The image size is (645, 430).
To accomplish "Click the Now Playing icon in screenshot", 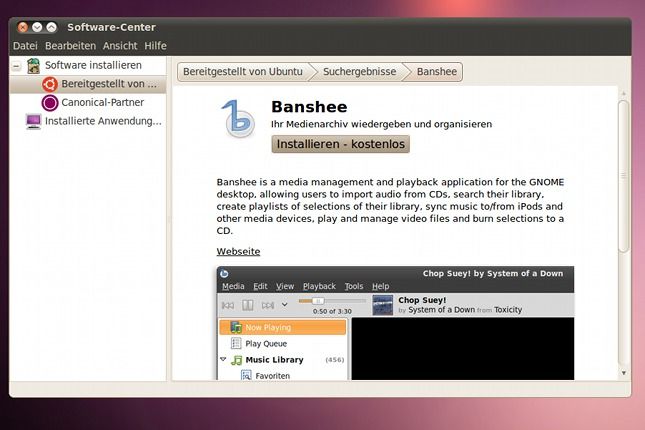I will [235, 327].
